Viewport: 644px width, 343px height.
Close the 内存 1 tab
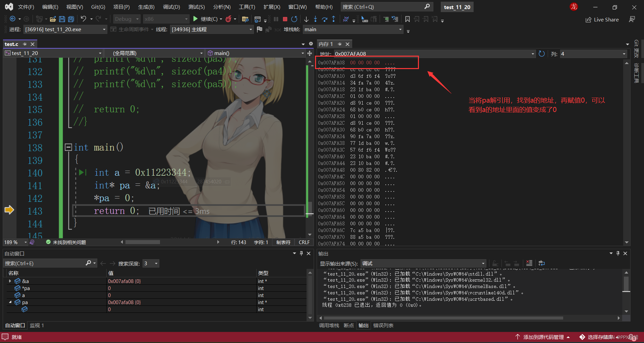(x=347, y=44)
